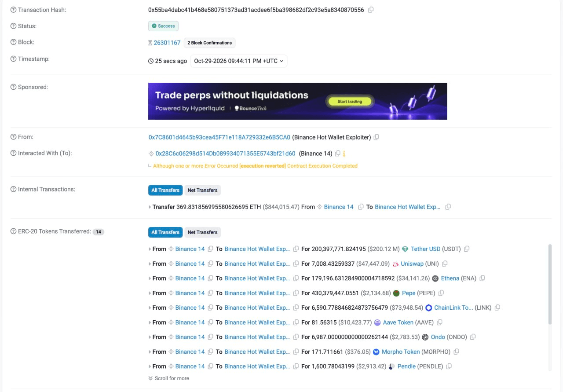Click the 14 token count badge
Viewport: 563px width, 392px height.
(99, 232)
